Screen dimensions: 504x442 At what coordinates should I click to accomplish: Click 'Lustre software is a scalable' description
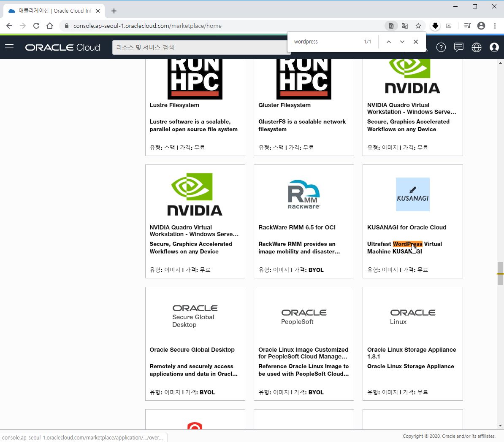click(x=193, y=125)
